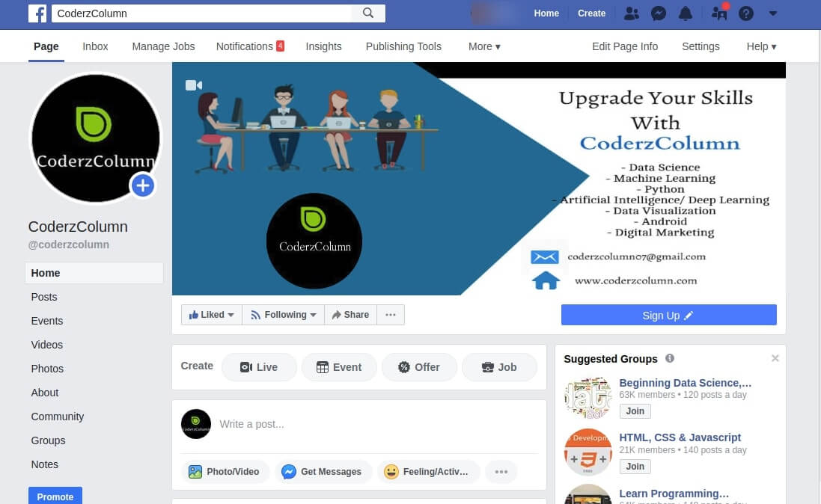The width and height of the screenshot is (821, 504).
Task: Click Edit Page Info
Action: (x=625, y=46)
